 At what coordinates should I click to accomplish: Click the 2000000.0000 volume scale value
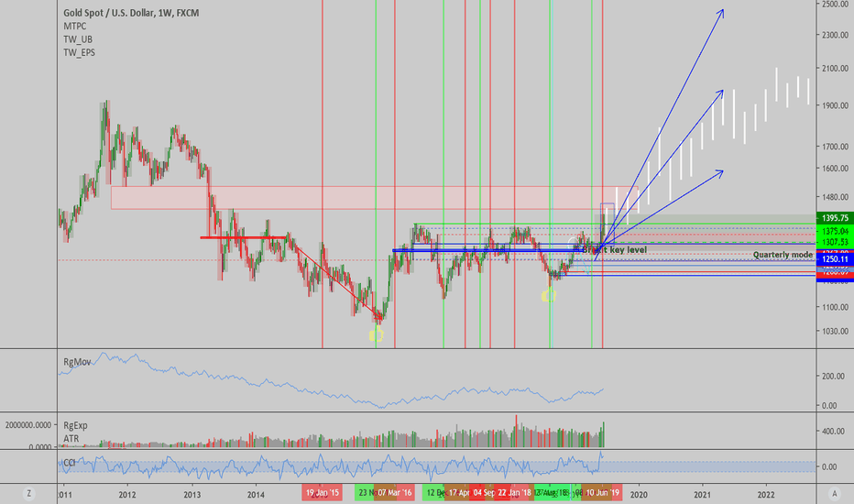click(x=27, y=425)
